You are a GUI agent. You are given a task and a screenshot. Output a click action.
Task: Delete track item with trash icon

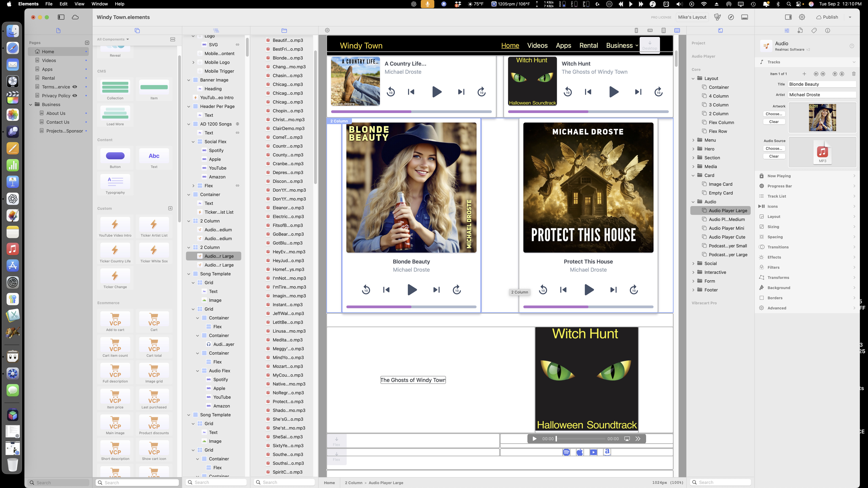pos(854,74)
